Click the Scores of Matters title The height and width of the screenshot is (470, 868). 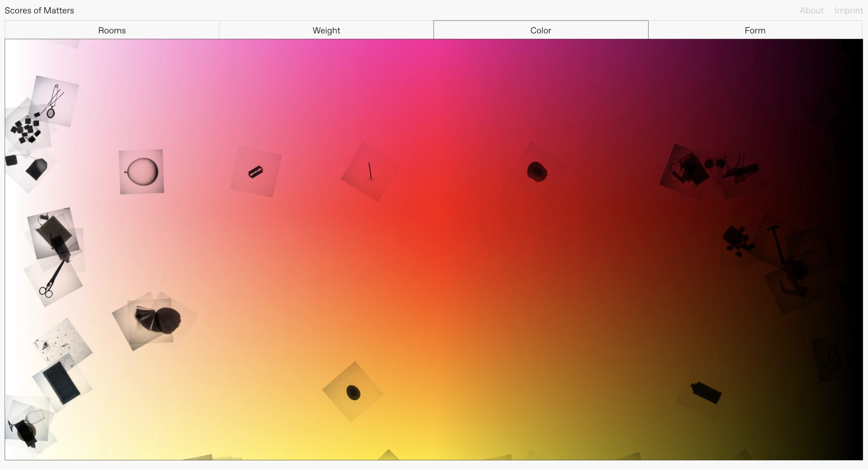tap(40, 11)
